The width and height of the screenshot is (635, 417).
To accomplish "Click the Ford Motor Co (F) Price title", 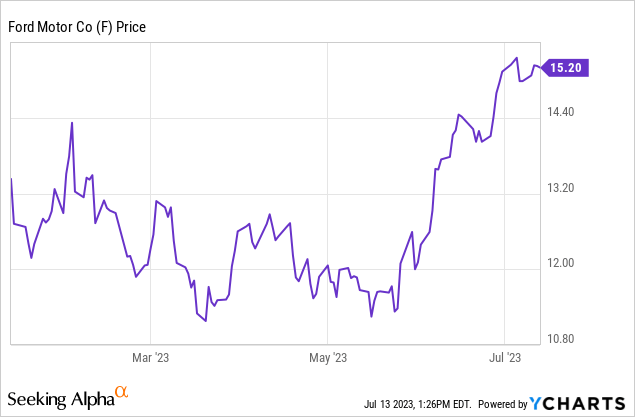I will 78,27.
